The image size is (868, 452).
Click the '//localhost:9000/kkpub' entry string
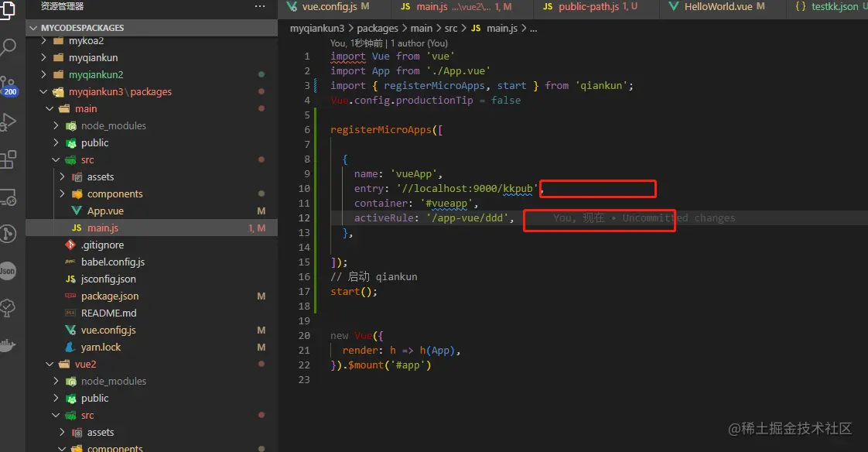pyautogui.click(x=467, y=188)
